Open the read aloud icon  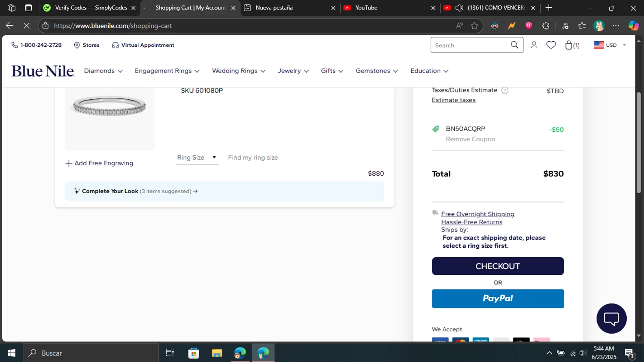pyautogui.click(x=459, y=26)
